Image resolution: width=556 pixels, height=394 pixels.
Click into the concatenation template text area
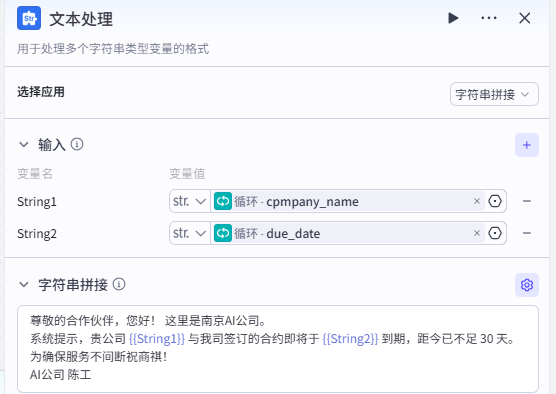click(278, 349)
